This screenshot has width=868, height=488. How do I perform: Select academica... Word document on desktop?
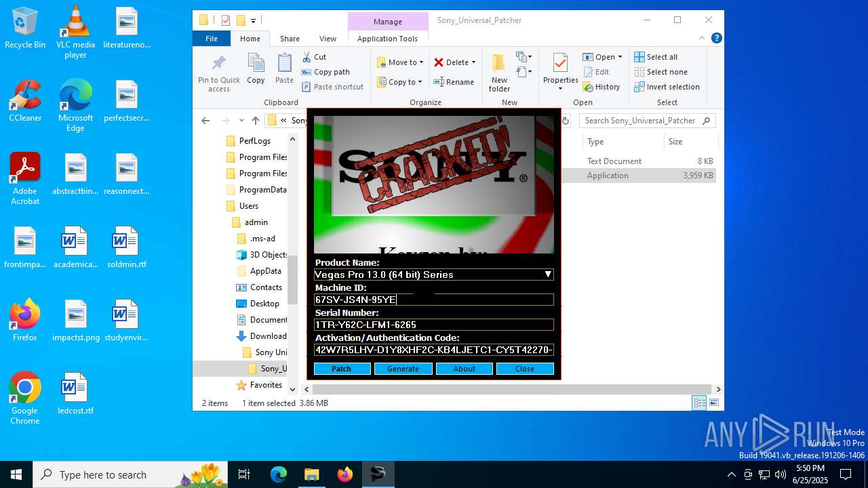75,247
